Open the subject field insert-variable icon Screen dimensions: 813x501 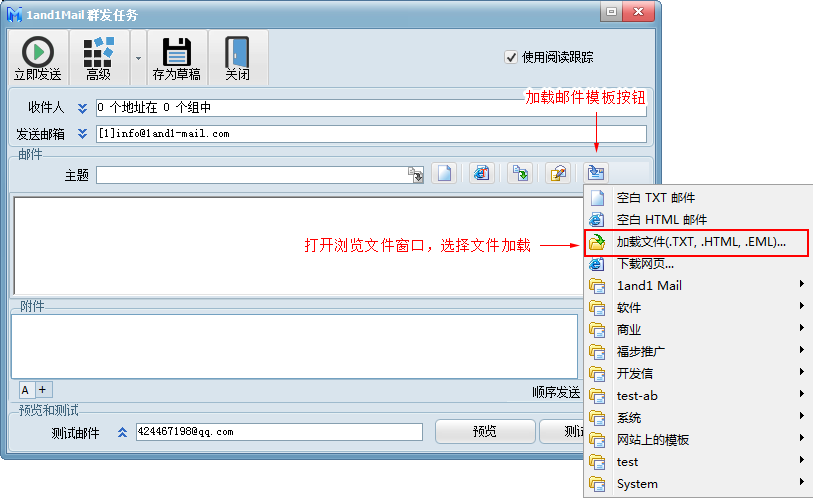click(416, 175)
